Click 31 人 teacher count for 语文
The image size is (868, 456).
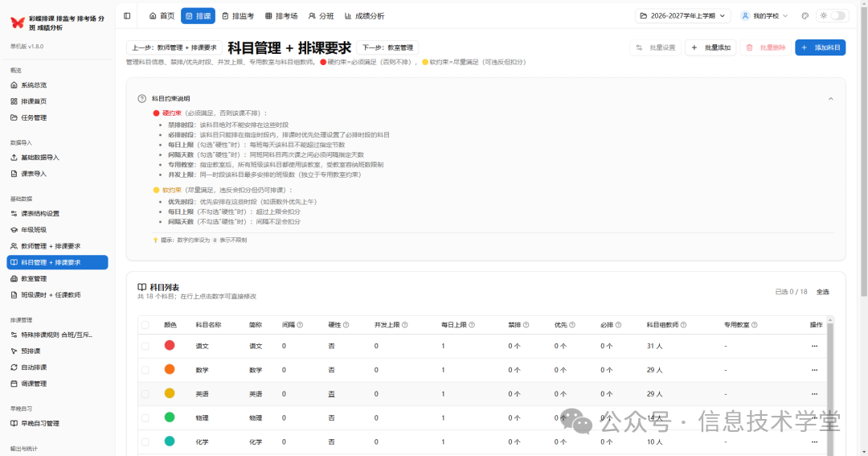[x=654, y=346]
